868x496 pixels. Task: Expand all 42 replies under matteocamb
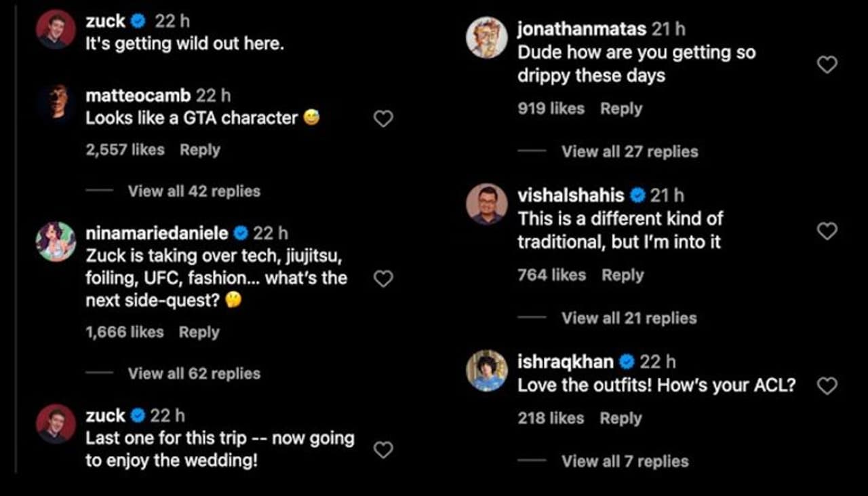(x=194, y=191)
